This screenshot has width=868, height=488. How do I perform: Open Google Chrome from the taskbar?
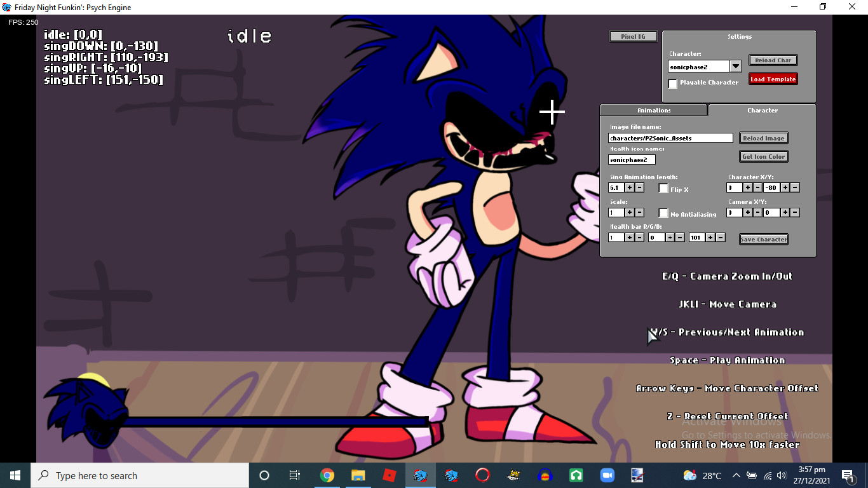(327, 475)
